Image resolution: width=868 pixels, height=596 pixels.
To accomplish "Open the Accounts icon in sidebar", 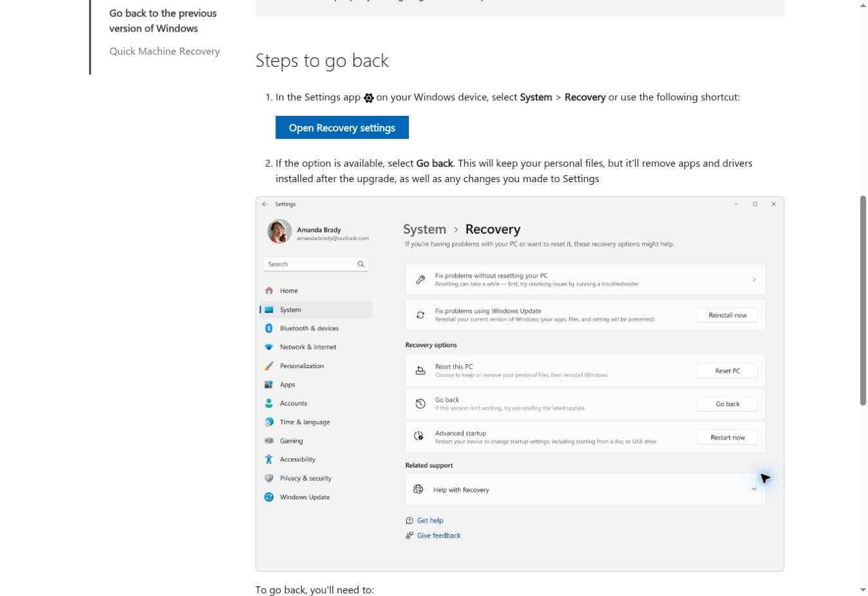I will 269,403.
